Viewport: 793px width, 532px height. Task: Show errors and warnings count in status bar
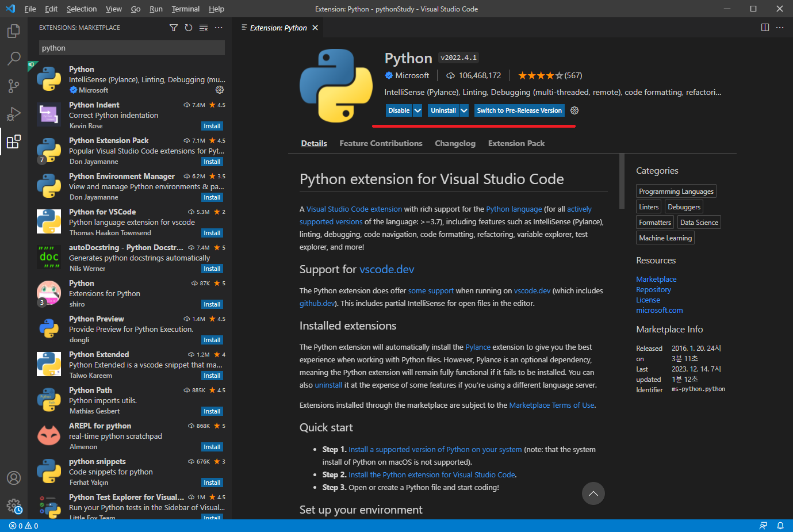coord(24,526)
